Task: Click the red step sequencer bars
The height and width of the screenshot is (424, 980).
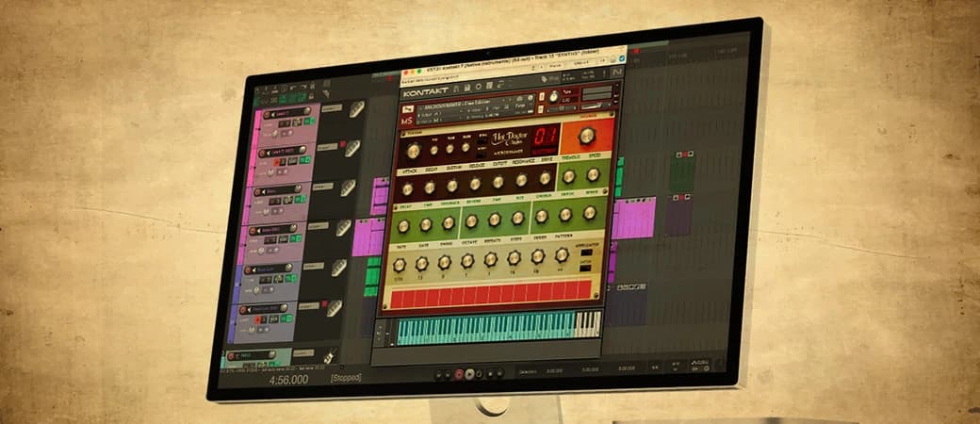Action: (x=491, y=295)
